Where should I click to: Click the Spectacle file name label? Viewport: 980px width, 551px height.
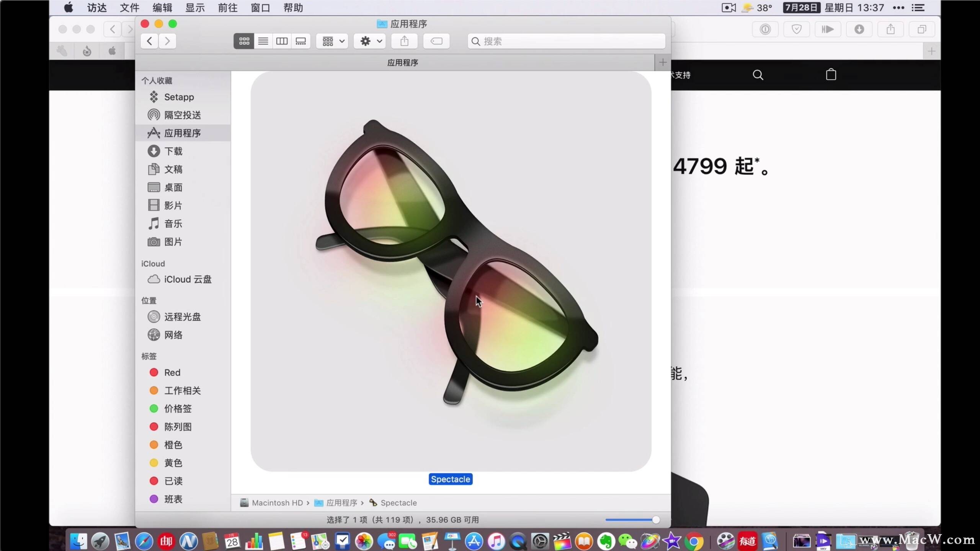click(x=451, y=479)
